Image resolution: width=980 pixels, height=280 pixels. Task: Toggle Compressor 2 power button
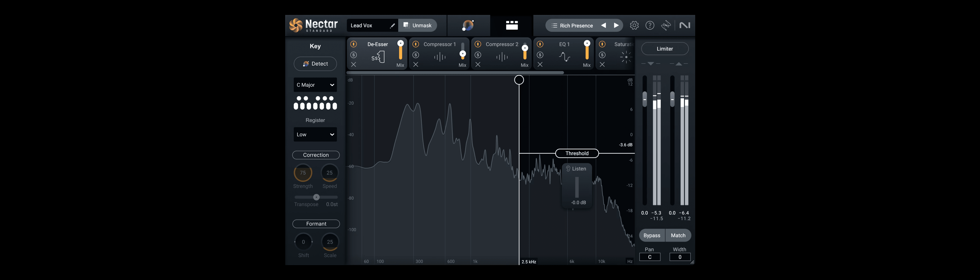tap(478, 44)
